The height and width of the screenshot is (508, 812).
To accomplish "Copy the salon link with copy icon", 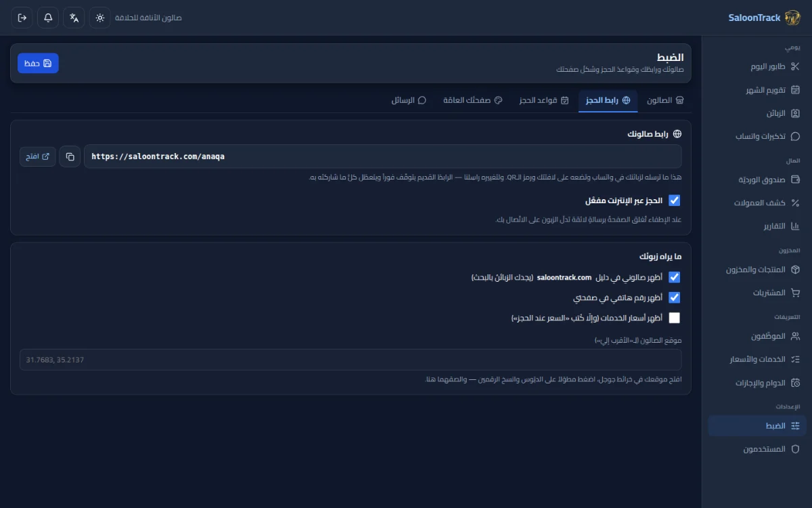I will (70, 156).
